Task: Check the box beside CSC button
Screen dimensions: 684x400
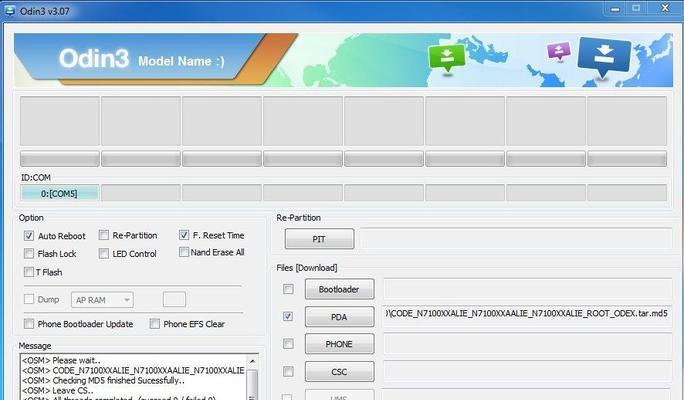Action: (288, 371)
